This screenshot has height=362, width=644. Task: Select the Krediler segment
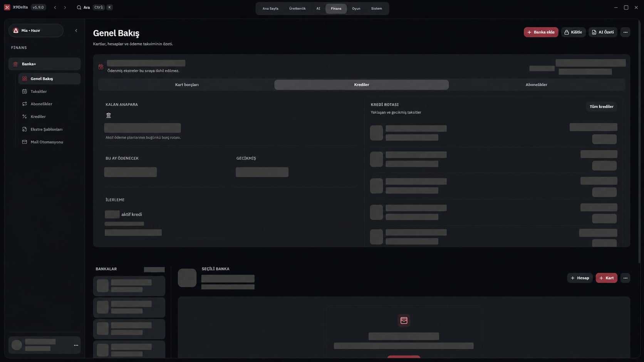[361, 85]
